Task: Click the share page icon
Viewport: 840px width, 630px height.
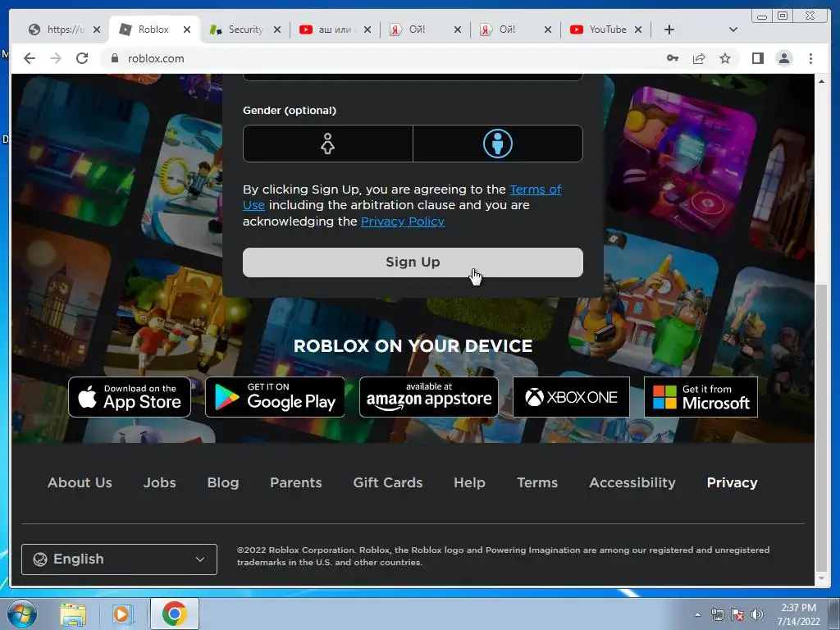Action: pos(699,58)
